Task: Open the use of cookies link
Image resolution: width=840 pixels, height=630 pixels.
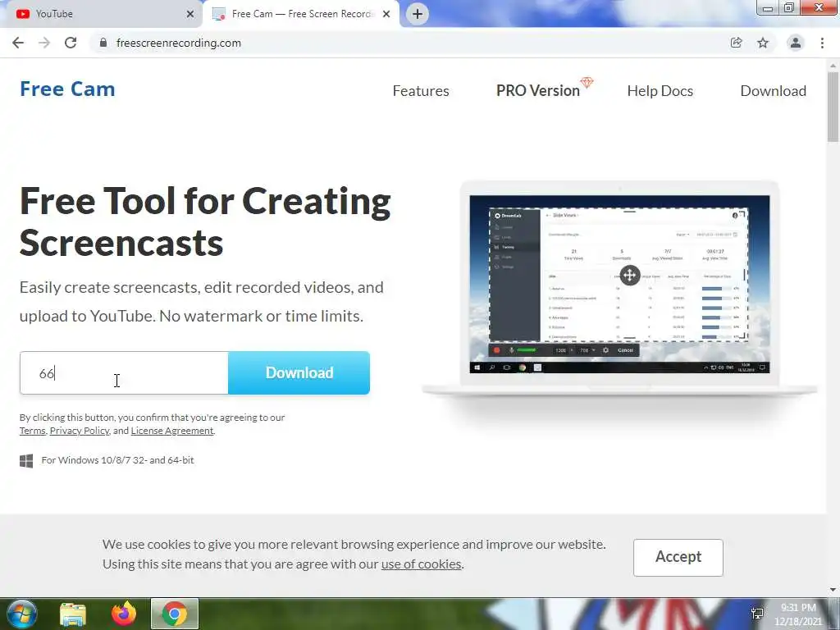Action: point(421,564)
